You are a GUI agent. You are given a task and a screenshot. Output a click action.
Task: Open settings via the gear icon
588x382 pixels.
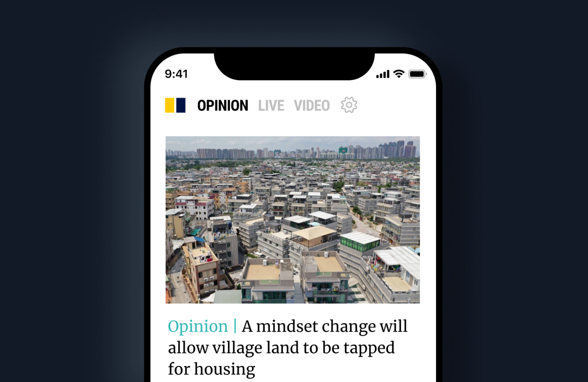coord(349,105)
